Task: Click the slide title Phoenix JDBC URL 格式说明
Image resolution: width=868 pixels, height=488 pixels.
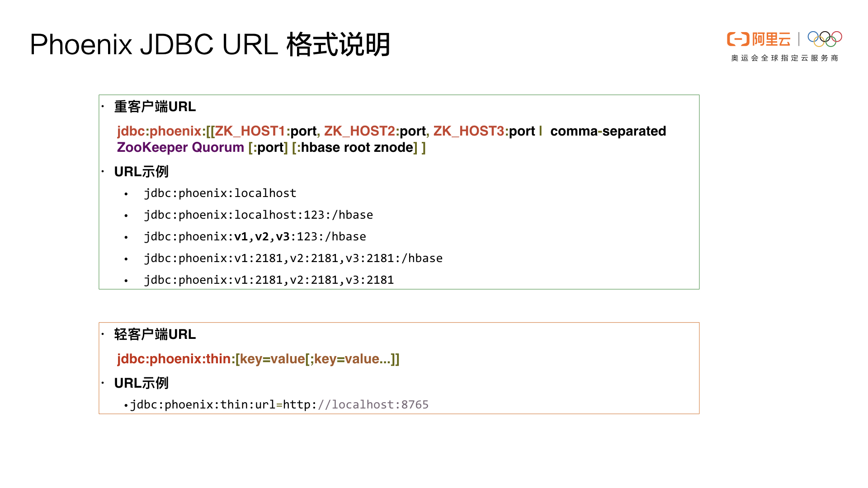Action: pos(210,45)
